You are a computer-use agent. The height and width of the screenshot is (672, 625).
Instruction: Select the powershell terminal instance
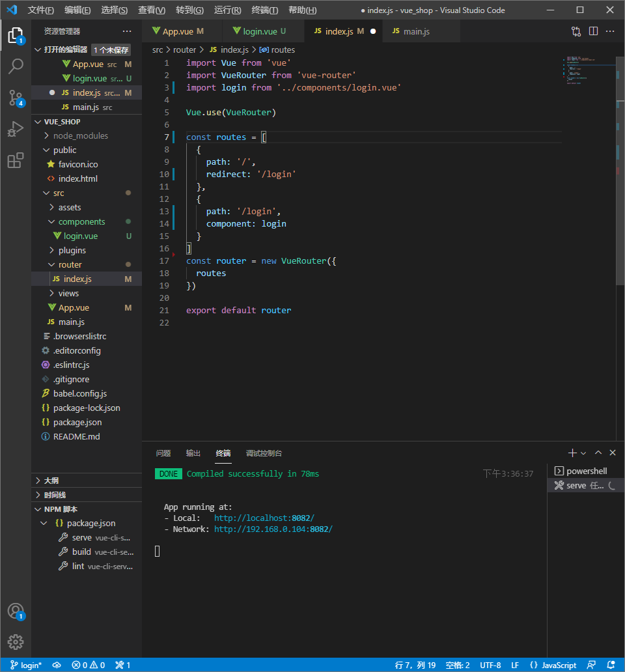[x=585, y=471]
